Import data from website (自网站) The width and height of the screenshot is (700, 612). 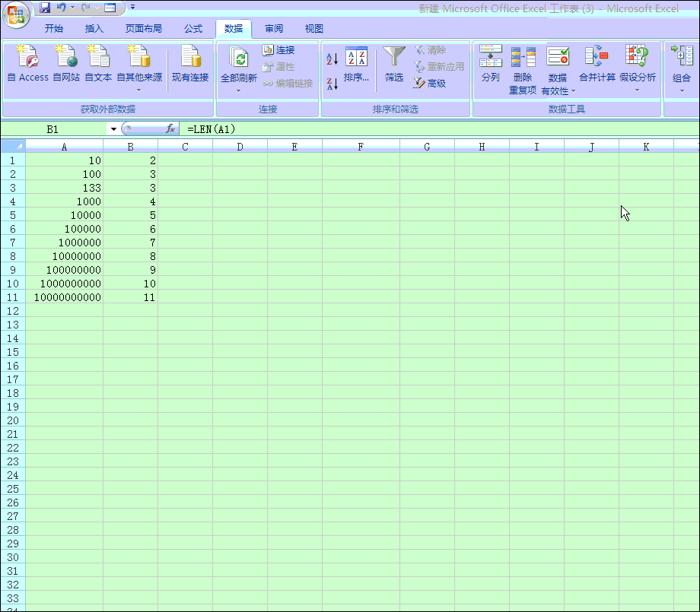(x=66, y=63)
